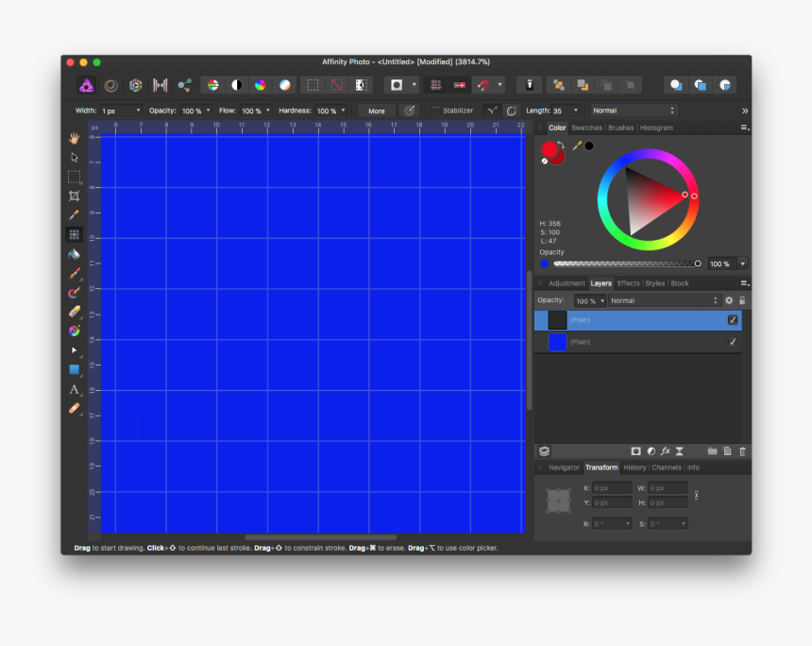Choose the Paint Brush tool
The image size is (812, 646).
[x=74, y=273]
